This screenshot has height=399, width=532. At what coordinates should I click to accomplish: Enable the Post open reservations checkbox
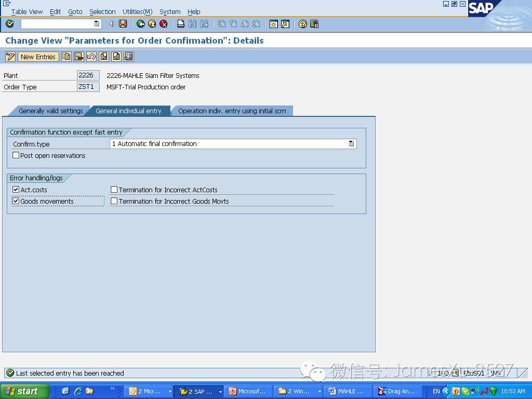16,155
